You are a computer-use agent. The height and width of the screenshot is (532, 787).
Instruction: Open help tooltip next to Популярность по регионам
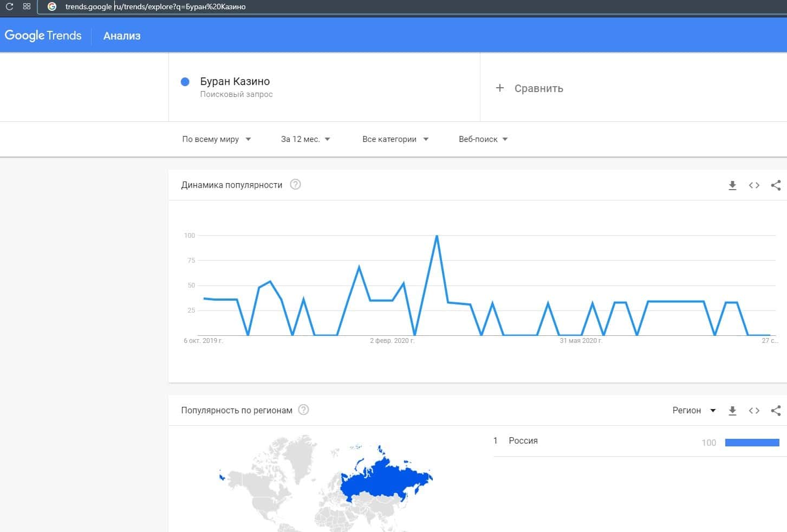click(x=304, y=410)
